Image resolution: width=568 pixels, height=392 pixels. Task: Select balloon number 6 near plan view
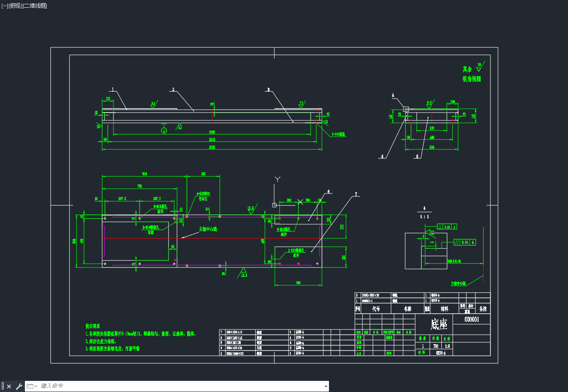coord(329,192)
